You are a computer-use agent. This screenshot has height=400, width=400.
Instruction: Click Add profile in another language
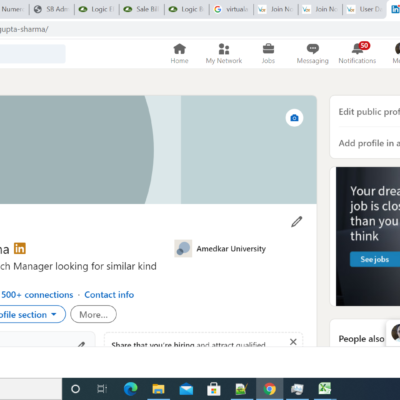coord(369,143)
